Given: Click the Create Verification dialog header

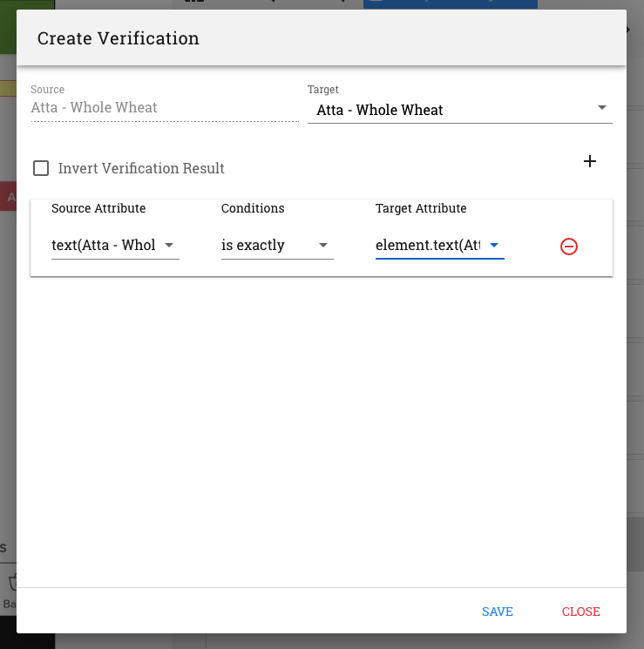Looking at the screenshot, I should click(322, 37).
